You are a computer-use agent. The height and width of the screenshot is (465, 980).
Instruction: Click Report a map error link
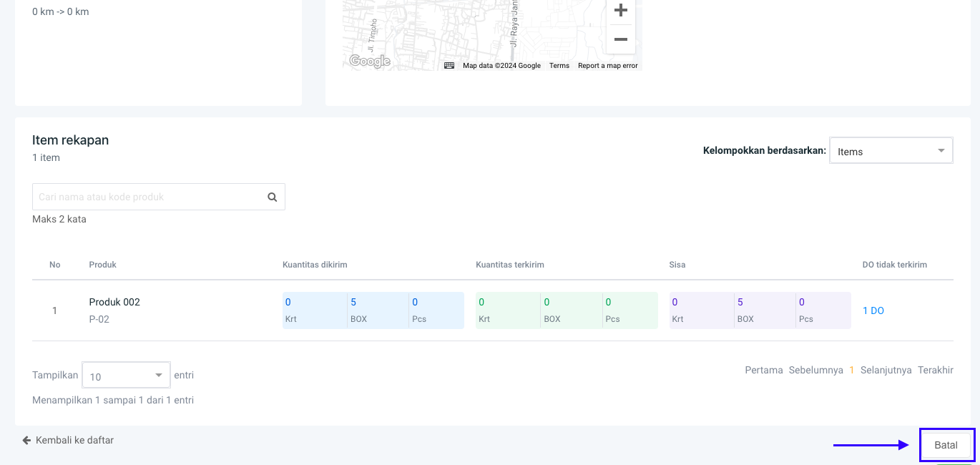[607, 66]
